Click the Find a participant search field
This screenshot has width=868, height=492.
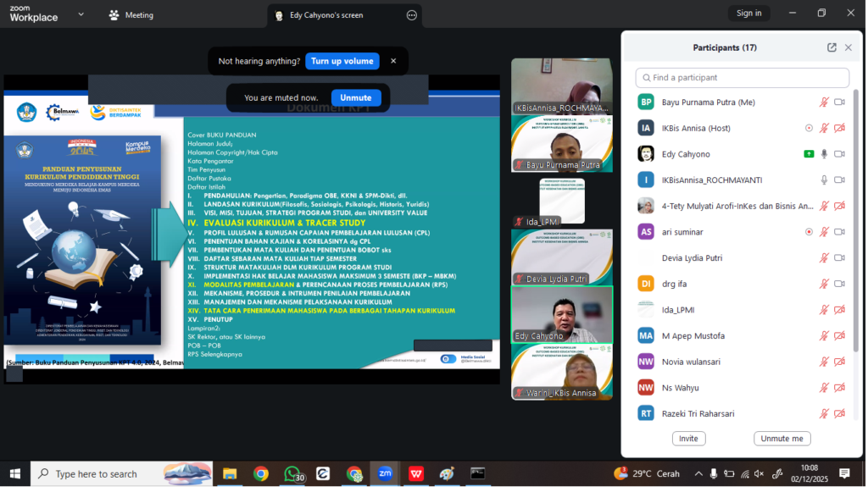click(x=743, y=78)
